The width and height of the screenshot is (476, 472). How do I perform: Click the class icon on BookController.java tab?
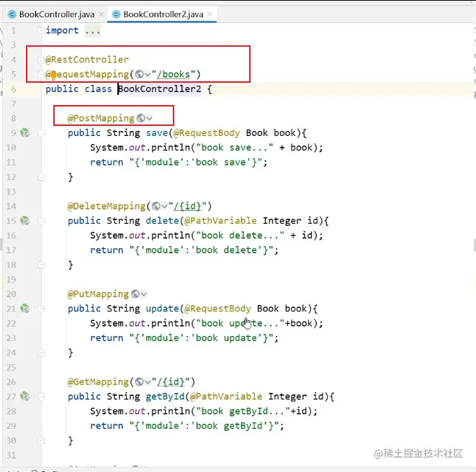click(12, 14)
